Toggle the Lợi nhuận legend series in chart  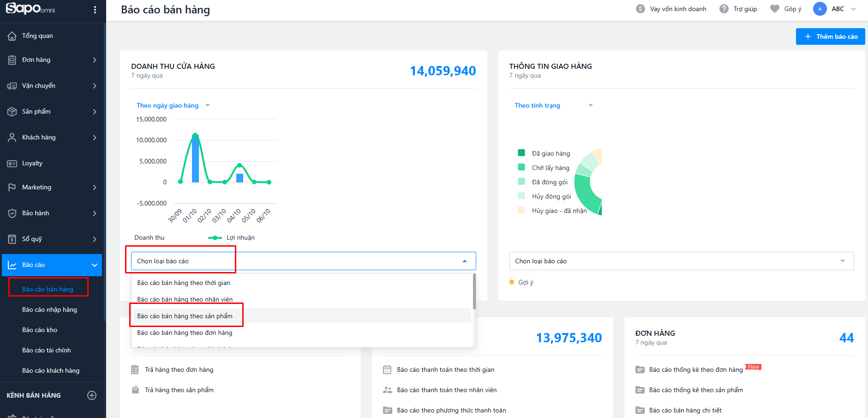(x=232, y=238)
